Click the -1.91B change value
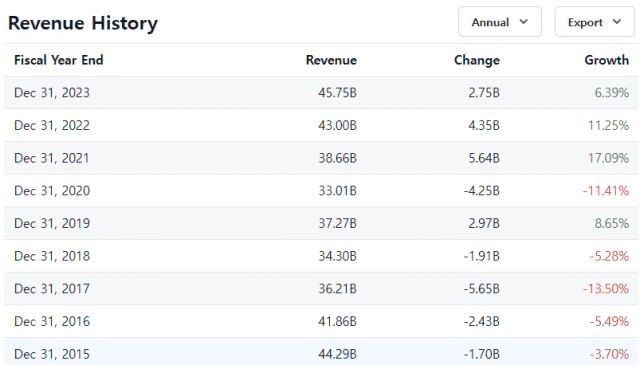Viewport: 640px width, 365px height. pyautogui.click(x=482, y=256)
